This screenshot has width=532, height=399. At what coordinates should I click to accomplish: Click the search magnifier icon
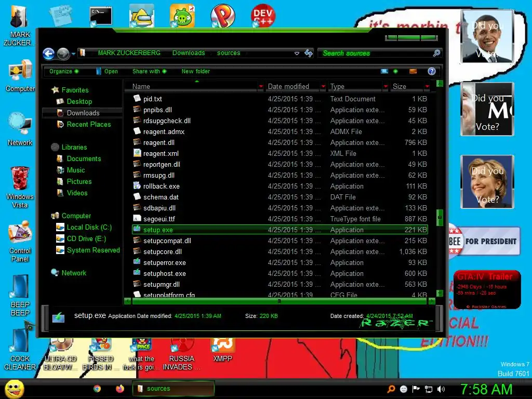[436, 53]
